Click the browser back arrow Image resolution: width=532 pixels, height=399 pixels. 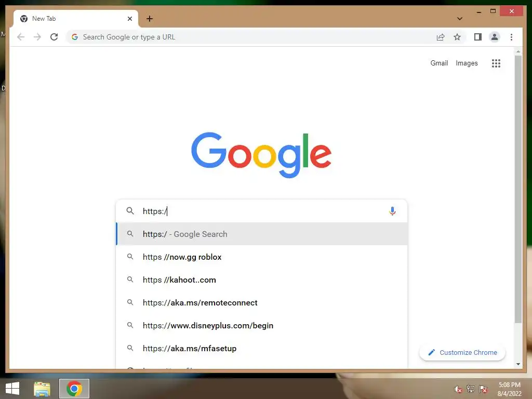click(21, 37)
